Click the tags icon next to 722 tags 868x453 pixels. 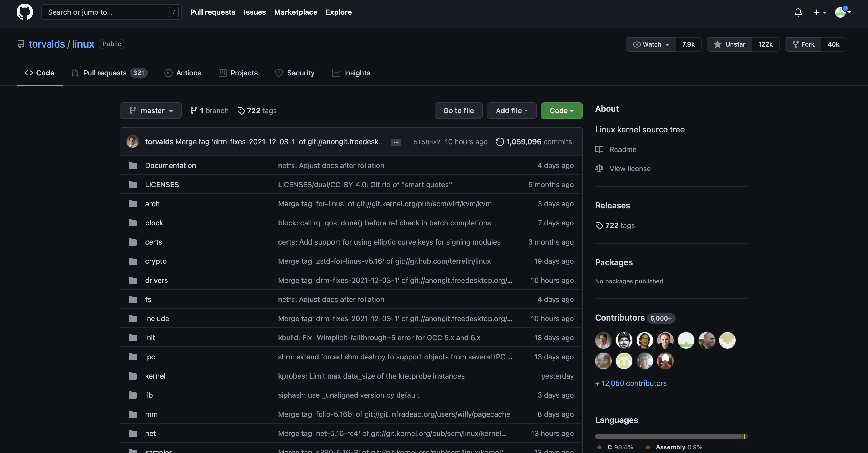pyautogui.click(x=241, y=111)
